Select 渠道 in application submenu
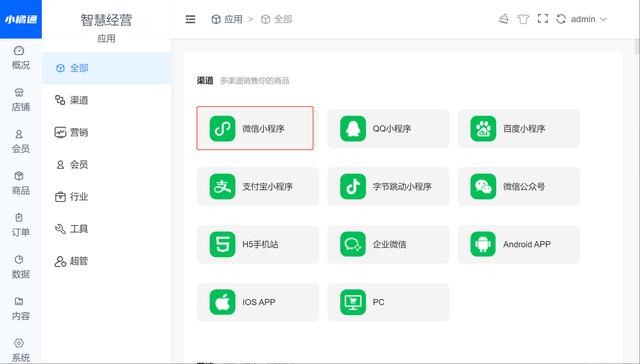Image resolution: width=640 pixels, height=364 pixels. point(106,100)
